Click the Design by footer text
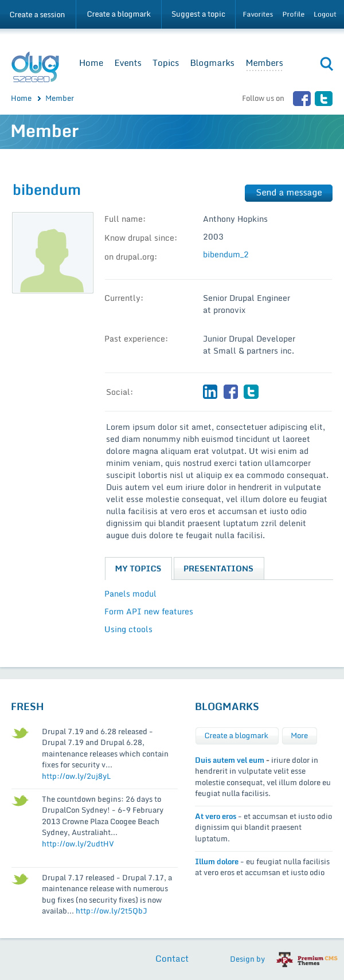This screenshot has width=344, height=980. tap(247, 959)
